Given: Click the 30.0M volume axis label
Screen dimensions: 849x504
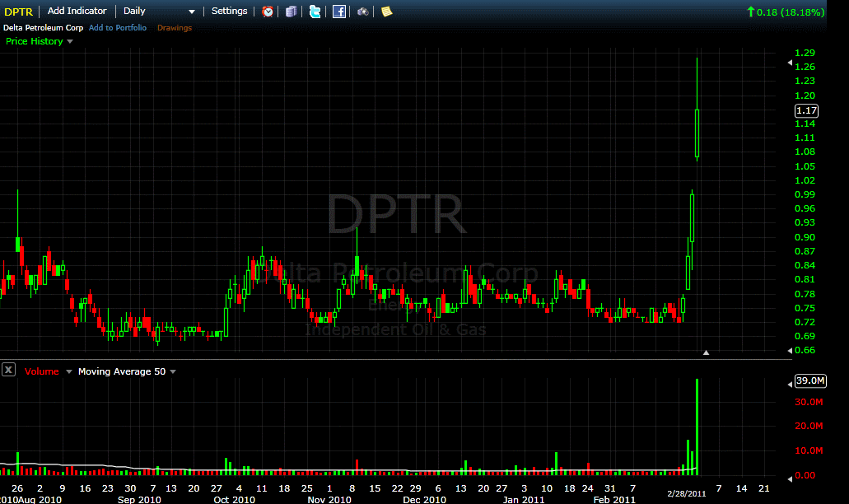Looking at the screenshot, I should [x=809, y=402].
